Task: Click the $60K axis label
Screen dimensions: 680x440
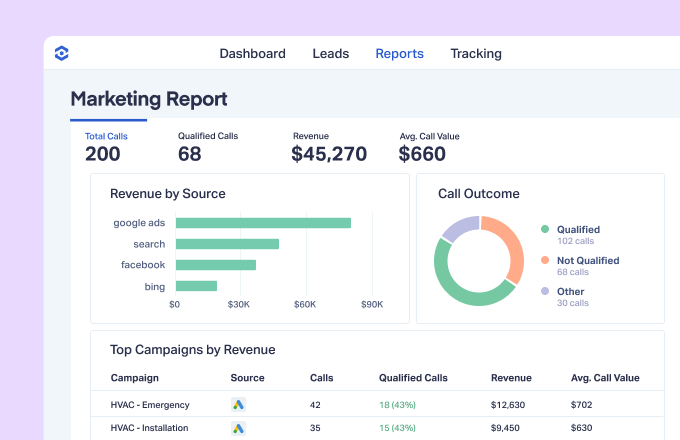Action: click(305, 305)
